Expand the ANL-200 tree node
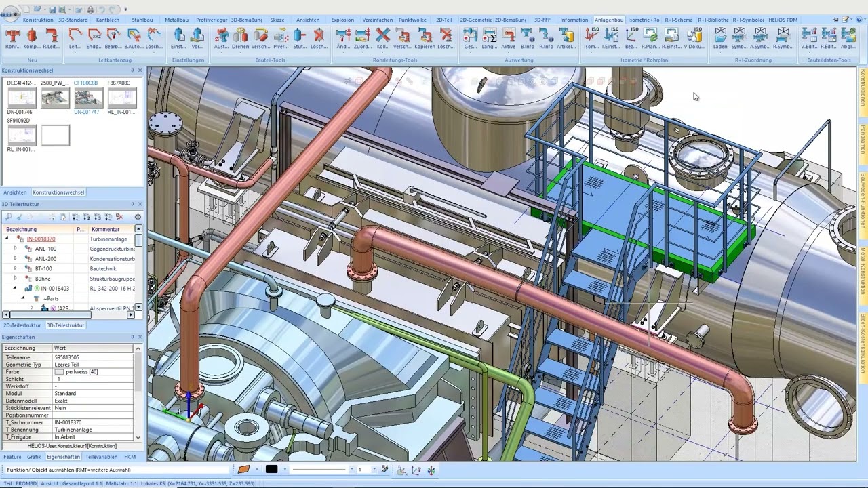The width and height of the screenshot is (868, 488). [x=15, y=258]
